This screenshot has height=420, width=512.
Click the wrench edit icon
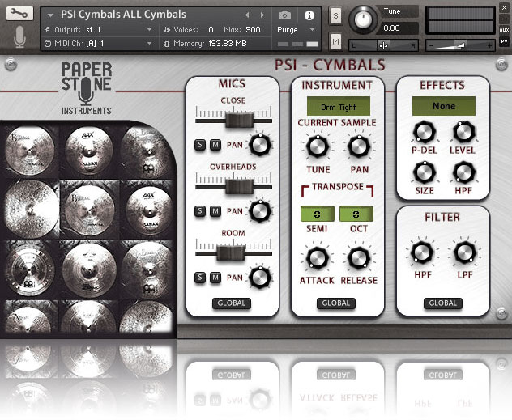coord(18,14)
